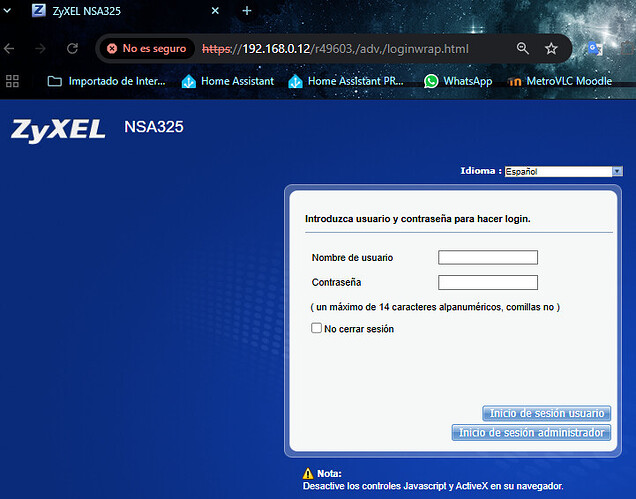Click the address bar URL
This screenshot has width=636, height=499.
pos(335,49)
